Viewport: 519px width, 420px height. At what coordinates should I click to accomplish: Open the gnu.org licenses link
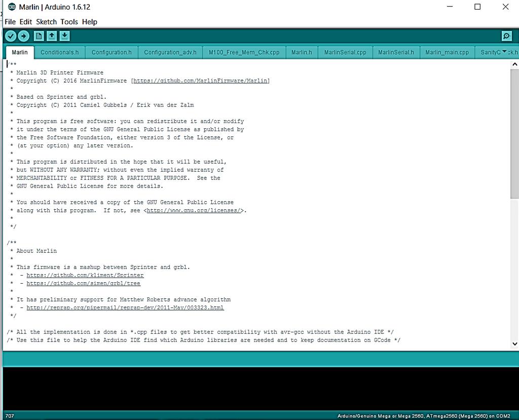click(x=194, y=210)
